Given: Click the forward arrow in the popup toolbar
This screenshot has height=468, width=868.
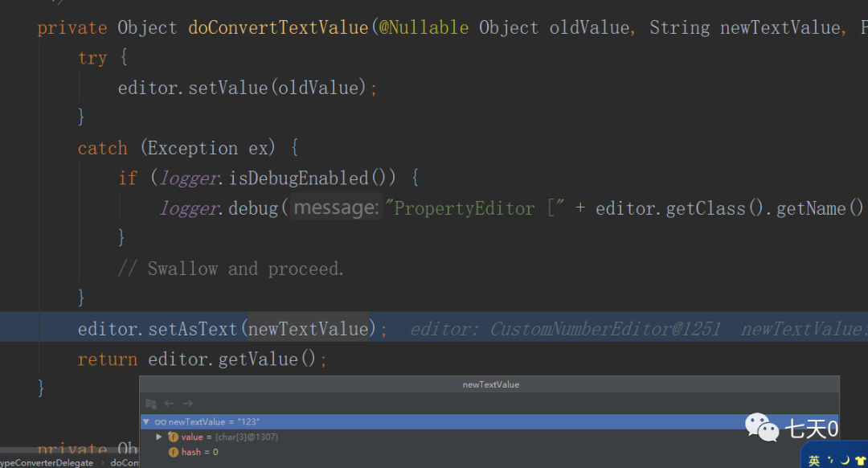Looking at the screenshot, I should [x=188, y=404].
